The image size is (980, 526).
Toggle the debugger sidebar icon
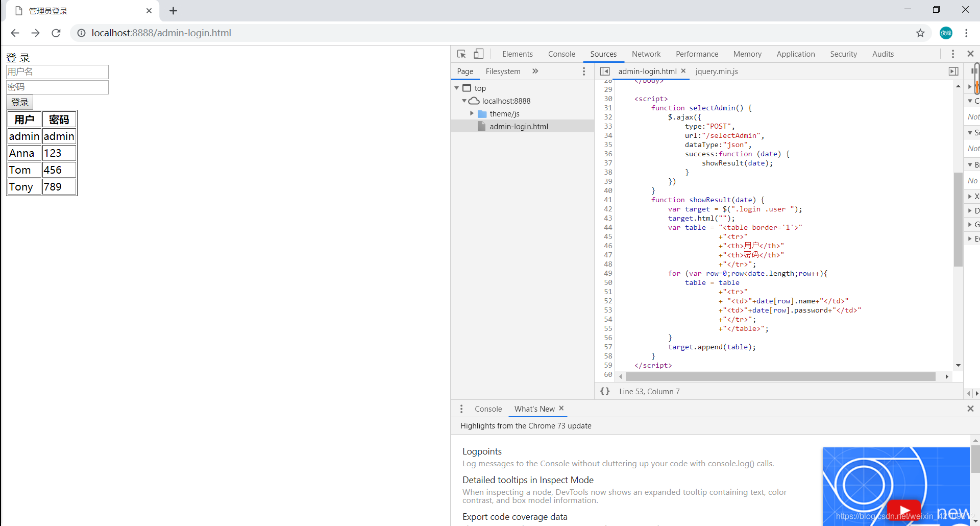click(953, 71)
